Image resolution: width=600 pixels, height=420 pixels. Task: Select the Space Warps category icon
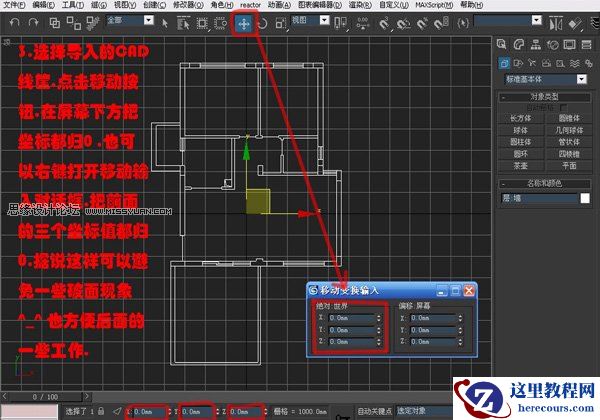pos(574,63)
